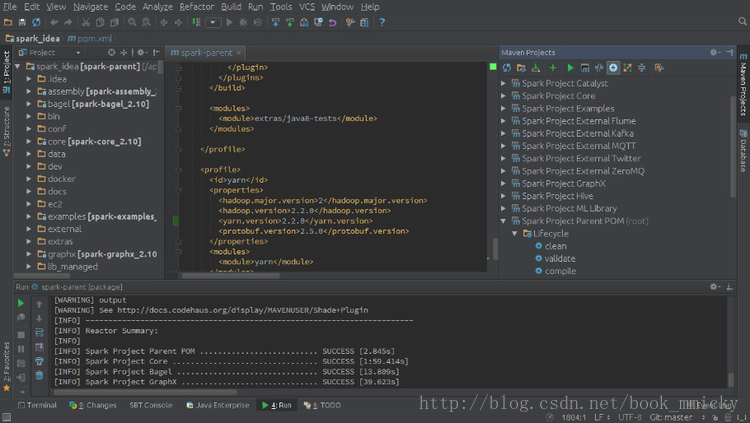The width and height of the screenshot is (750, 423).
Task: Open the VCS menu
Action: tap(307, 7)
